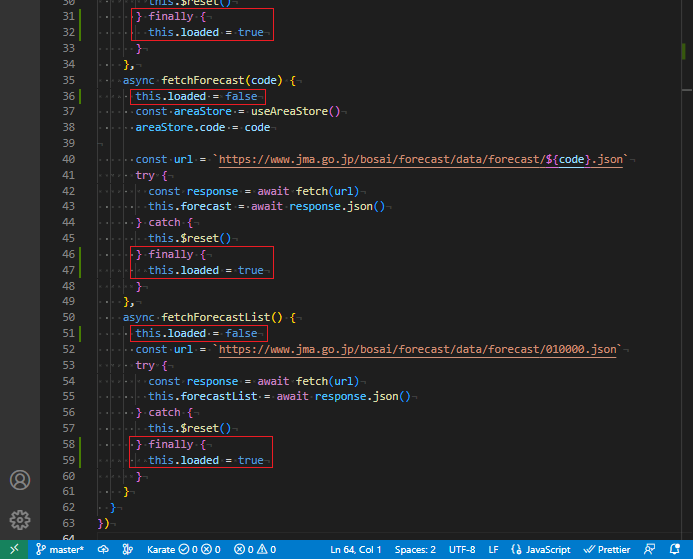Image resolution: width=693 pixels, height=559 pixels.
Task: Click line number 39 in the gutter
Action: [69, 143]
